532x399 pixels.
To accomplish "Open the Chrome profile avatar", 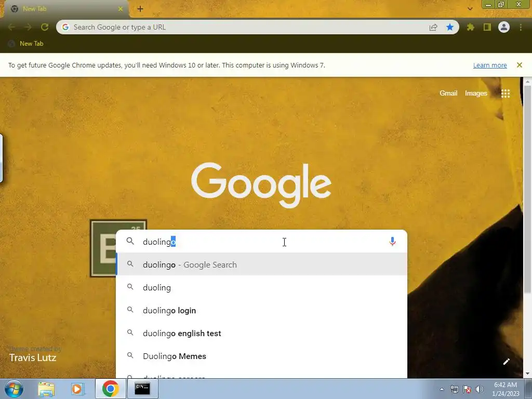I will [504, 27].
